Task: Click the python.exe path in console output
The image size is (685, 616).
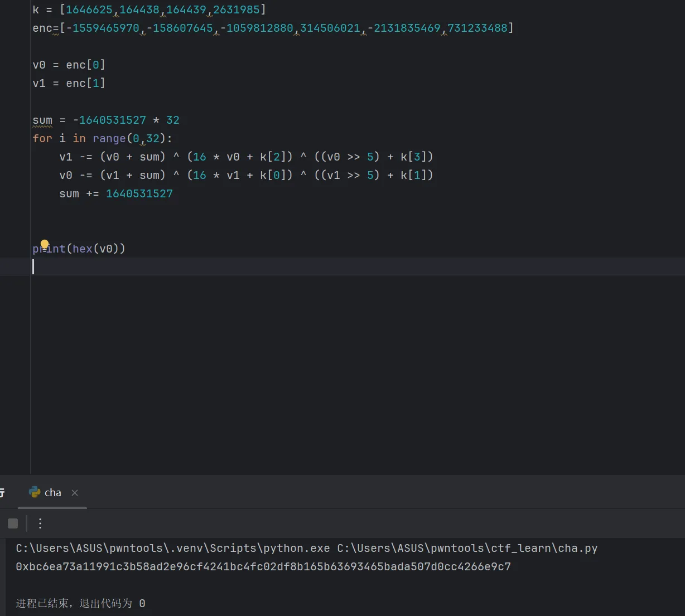Action: (173, 548)
